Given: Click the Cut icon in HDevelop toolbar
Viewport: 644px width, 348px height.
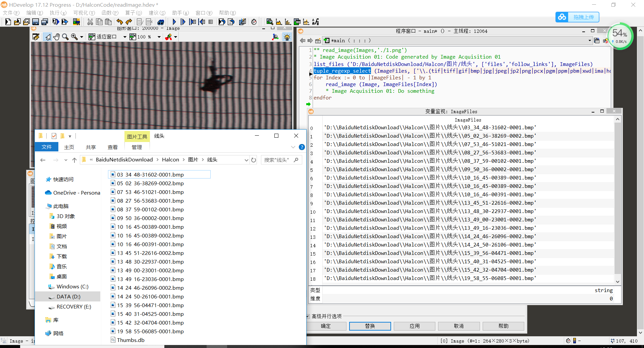Looking at the screenshot, I should (90, 22).
